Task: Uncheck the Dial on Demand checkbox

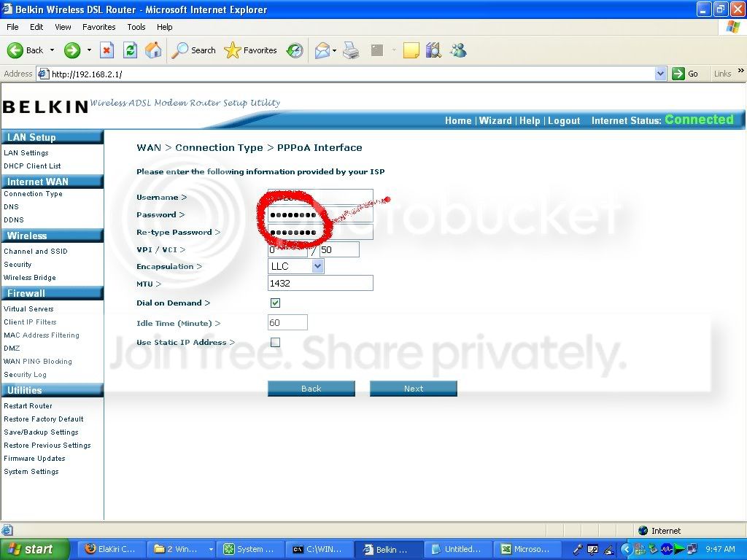Action: 275,303
